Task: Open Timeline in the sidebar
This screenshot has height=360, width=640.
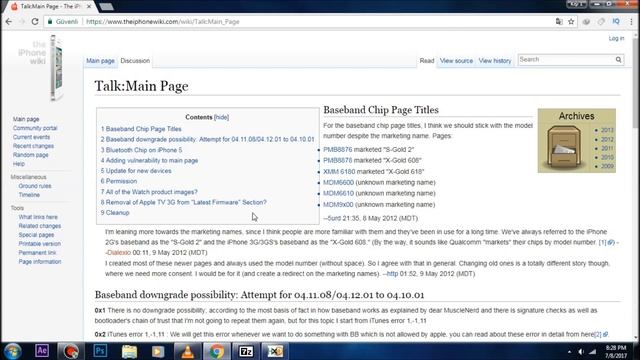Action: click(x=29, y=195)
